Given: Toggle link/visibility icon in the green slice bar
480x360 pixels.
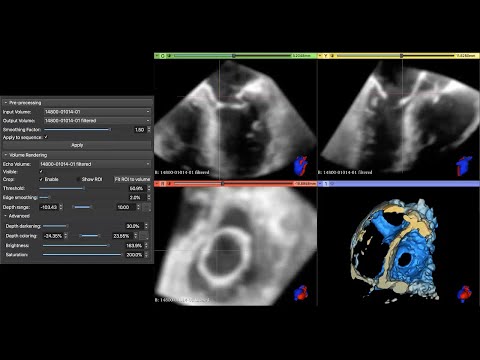Looking at the screenshot, I should [169, 56].
